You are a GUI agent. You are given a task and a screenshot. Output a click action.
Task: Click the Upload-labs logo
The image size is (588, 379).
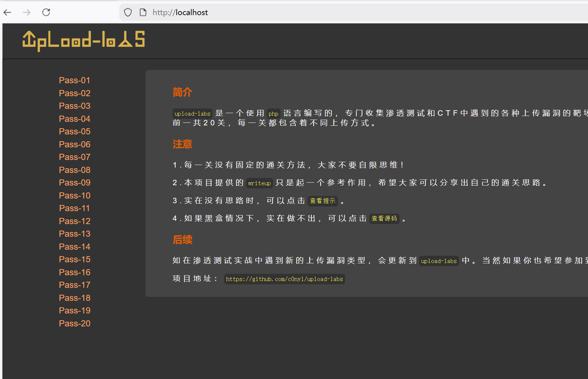coord(84,41)
